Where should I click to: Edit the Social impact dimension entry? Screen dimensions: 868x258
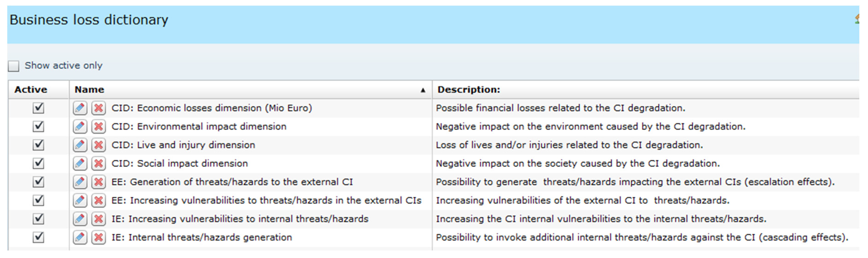click(x=80, y=164)
